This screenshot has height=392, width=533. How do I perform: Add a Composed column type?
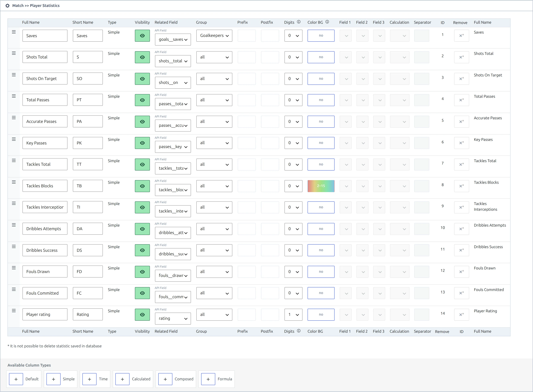pos(165,379)
